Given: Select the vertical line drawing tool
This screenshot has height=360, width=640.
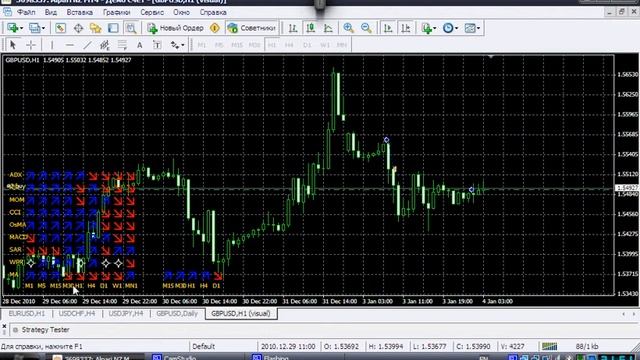Looking at the screenshot, I should tap(52, 44).
